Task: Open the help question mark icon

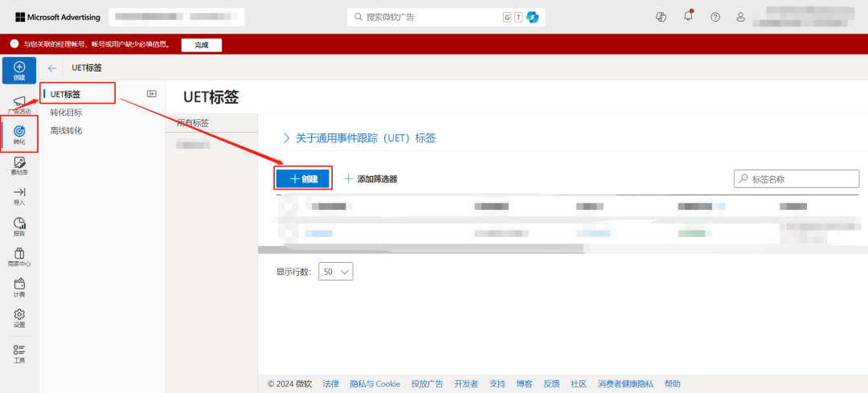Action: pos(715,17)
